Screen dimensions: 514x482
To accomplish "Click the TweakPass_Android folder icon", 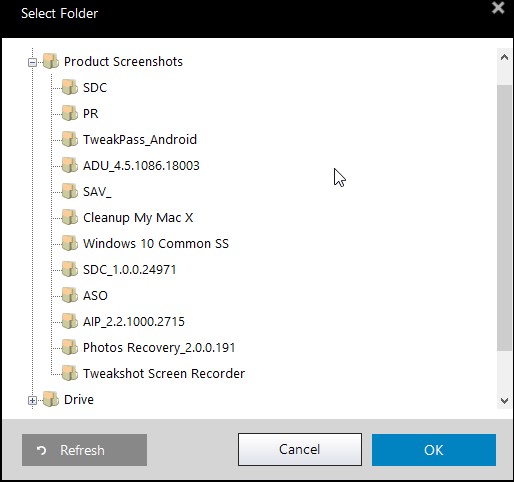I will point(70,139).
